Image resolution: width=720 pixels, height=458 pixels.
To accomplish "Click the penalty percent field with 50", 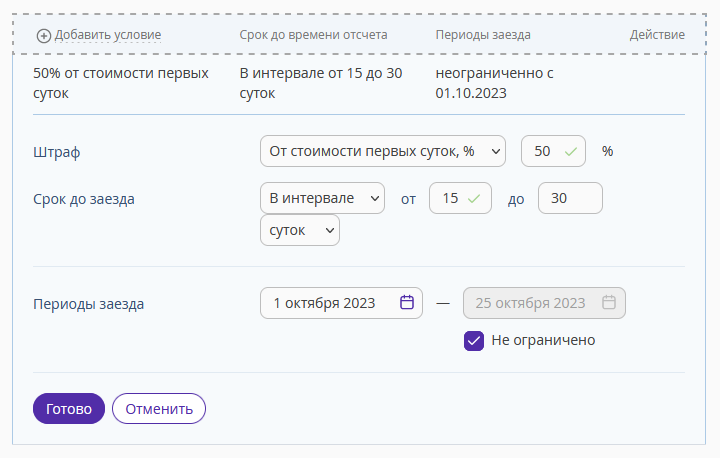I will pyautogui.click(x=553, y=151).
